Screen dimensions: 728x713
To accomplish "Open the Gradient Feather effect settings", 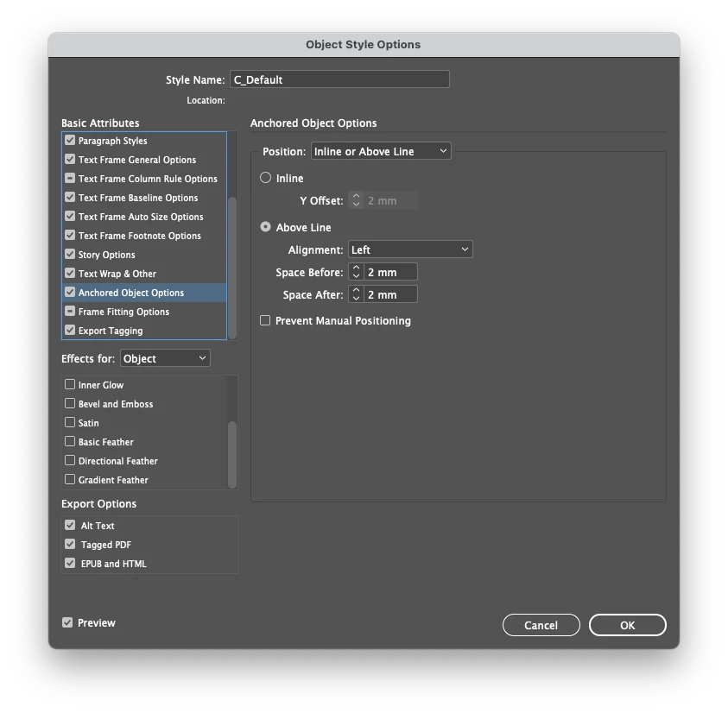I will [x=113, y=481].
